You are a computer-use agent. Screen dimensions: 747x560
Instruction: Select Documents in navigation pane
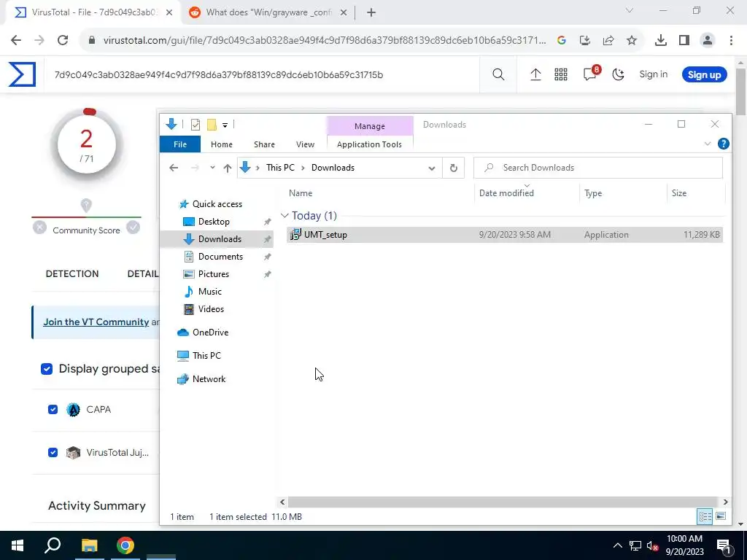tap(220, 257)
